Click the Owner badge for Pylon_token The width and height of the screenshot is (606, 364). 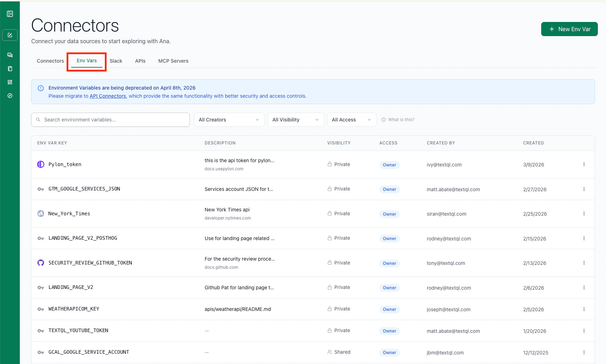coord(389,165)
